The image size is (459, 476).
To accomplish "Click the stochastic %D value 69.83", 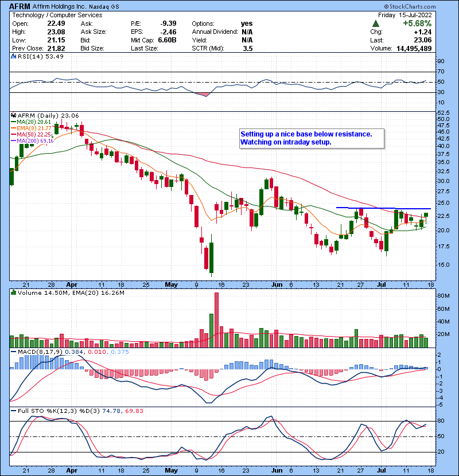I will 134,411.
